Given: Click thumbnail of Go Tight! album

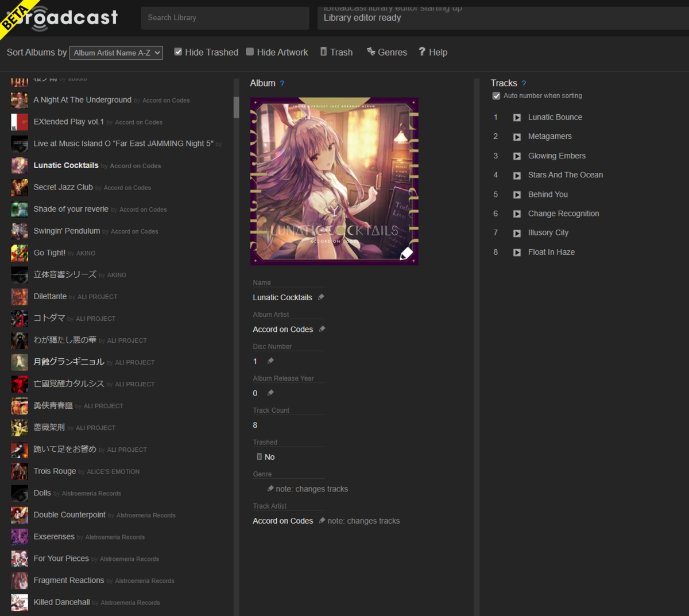Looking at the screenshot, I should [x=20, y=253].
